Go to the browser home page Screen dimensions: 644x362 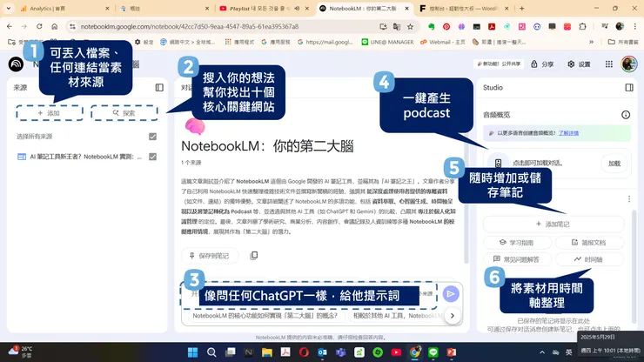pyautogui.click(x=54, y=26)
